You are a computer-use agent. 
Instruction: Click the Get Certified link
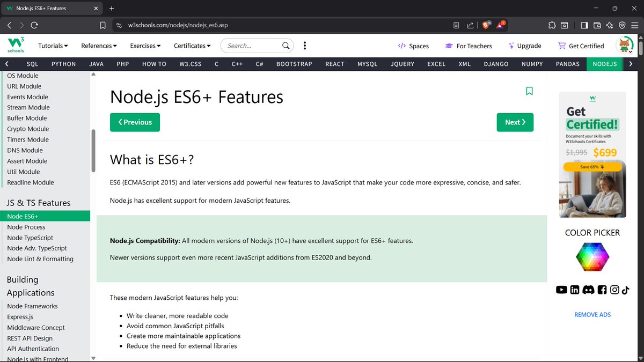tap(581, 46)
